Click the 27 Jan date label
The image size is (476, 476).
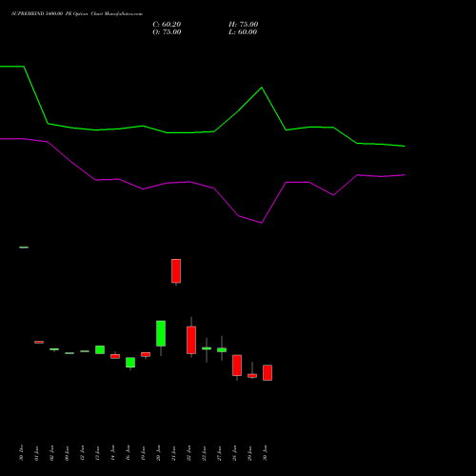click(219, 452)
